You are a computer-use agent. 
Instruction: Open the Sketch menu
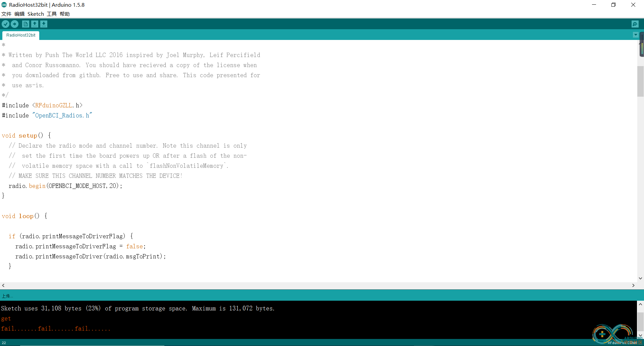36,14
